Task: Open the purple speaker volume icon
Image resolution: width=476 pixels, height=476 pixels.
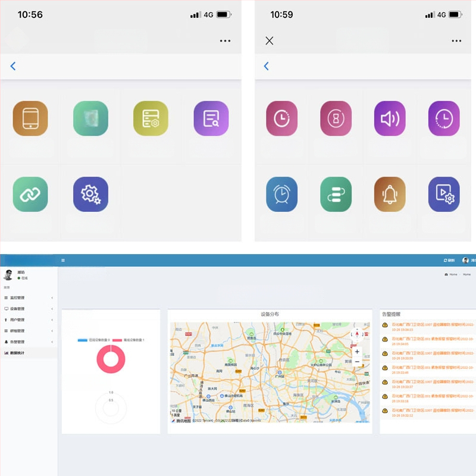Action: 390,118
